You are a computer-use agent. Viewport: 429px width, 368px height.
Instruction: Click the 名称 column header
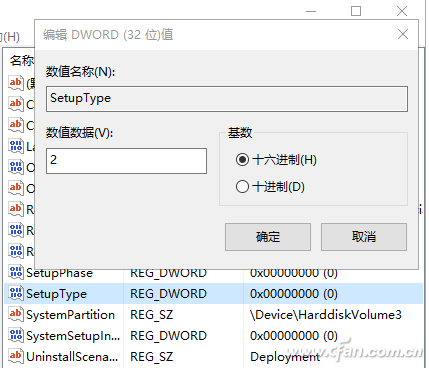coord(21,61)
